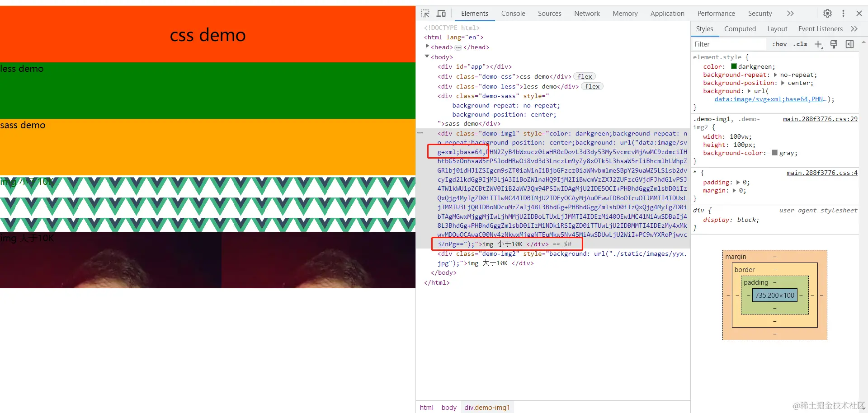Click the ellipsis actions beside selected node
868x413 pixels.
pyautogui.click(x=420, y=133)
